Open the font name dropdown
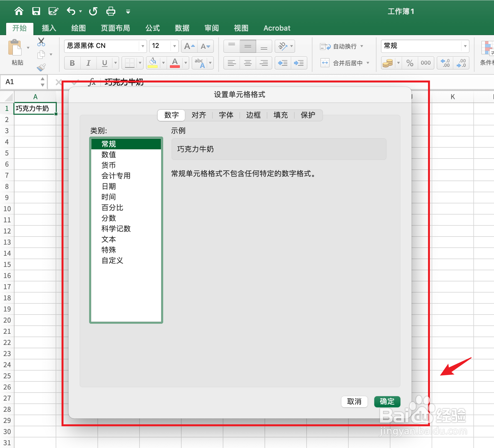494x448 pixels. click(x=143, y=46)
